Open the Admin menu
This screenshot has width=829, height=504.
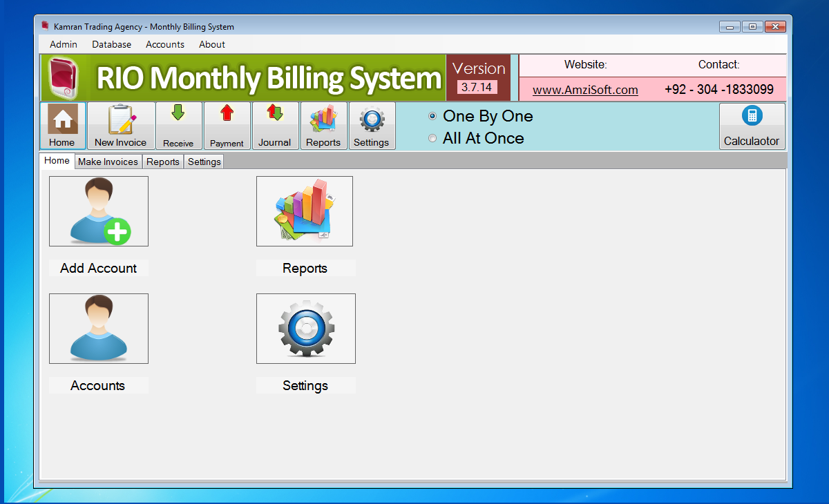tap(63, 44)
